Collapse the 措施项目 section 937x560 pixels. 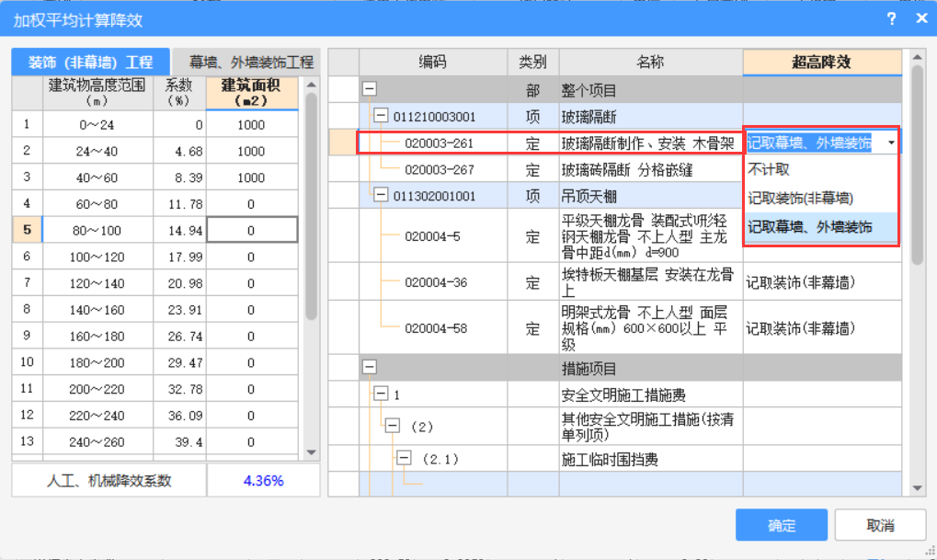click(370, 367)
